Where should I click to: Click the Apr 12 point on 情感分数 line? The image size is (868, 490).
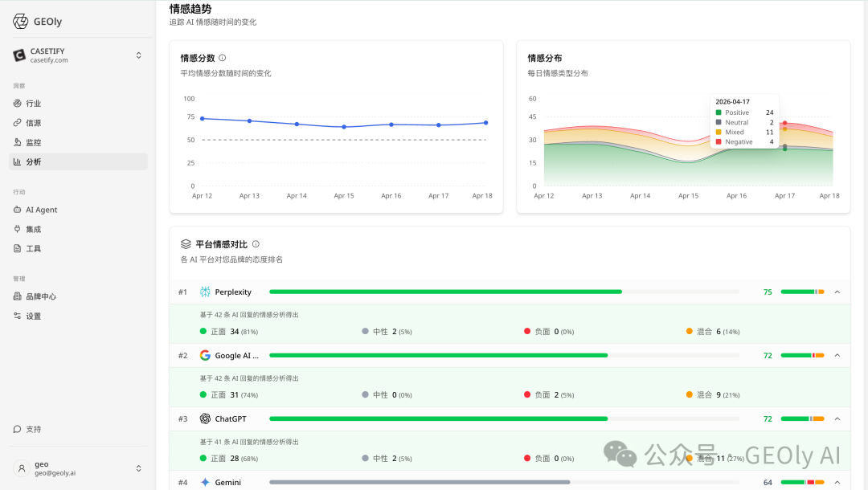tap(202, 118)
